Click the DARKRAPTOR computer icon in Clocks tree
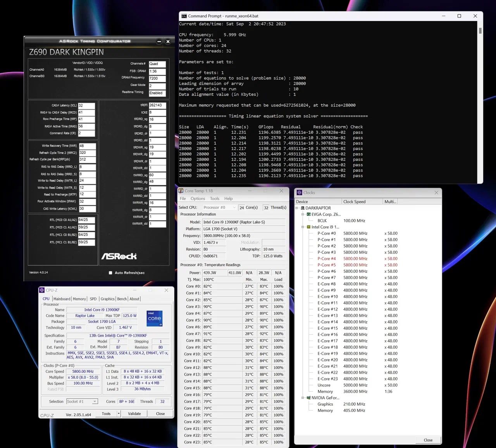The width and height of the screenshot is (496, 448). click(302, 208)
